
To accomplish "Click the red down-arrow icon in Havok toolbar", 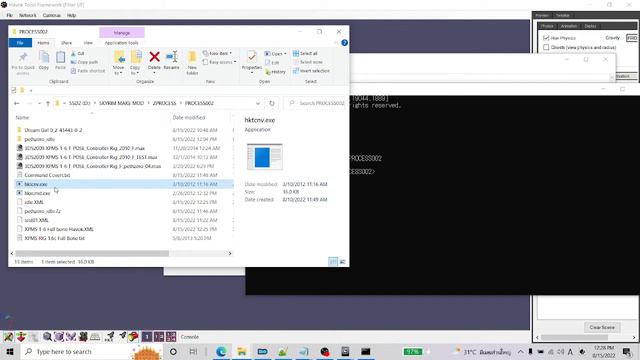I will 21,337.
